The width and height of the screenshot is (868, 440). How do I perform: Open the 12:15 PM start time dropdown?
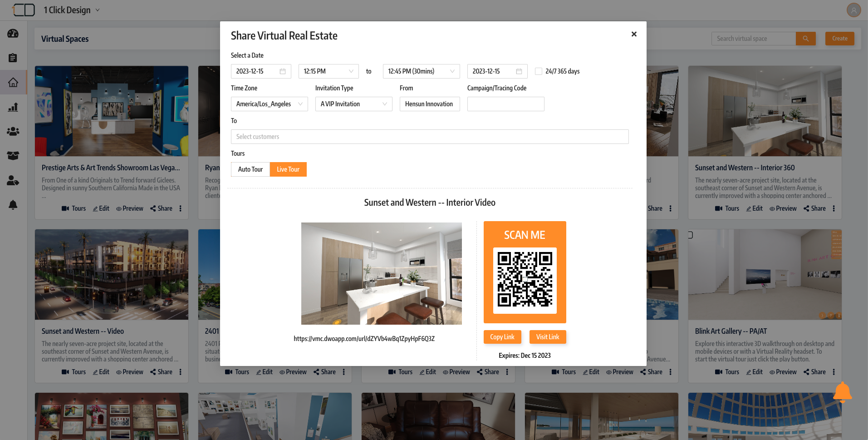click(329, 71)
